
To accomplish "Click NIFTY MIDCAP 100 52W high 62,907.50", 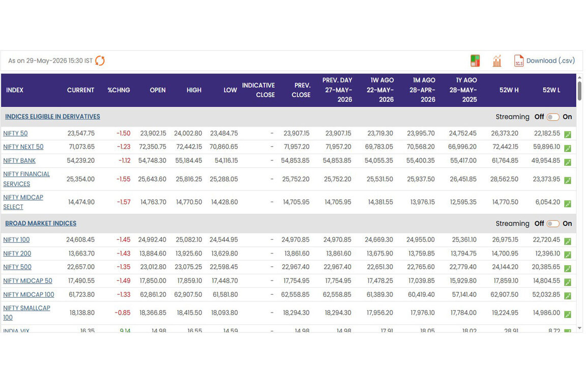I will tap(505, 295).
